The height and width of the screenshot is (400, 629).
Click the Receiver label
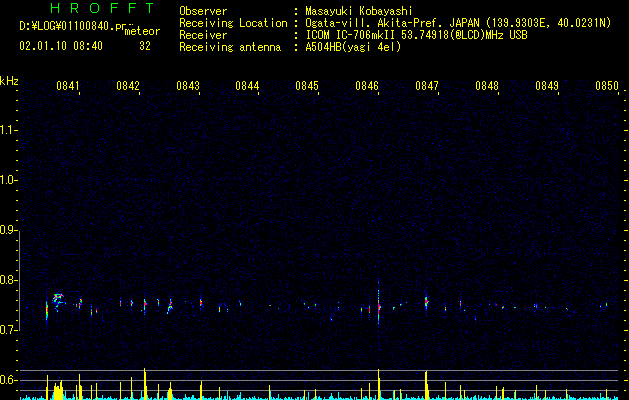pyautogui.click(x=203, y=35)
